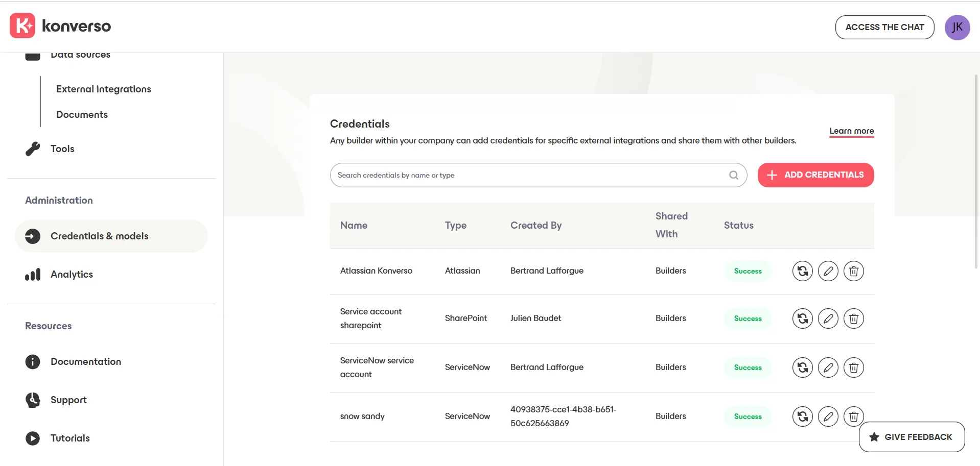
Task: Click the Success status of snow sandy
Action: pyautogui.click(x=748, y=416)
